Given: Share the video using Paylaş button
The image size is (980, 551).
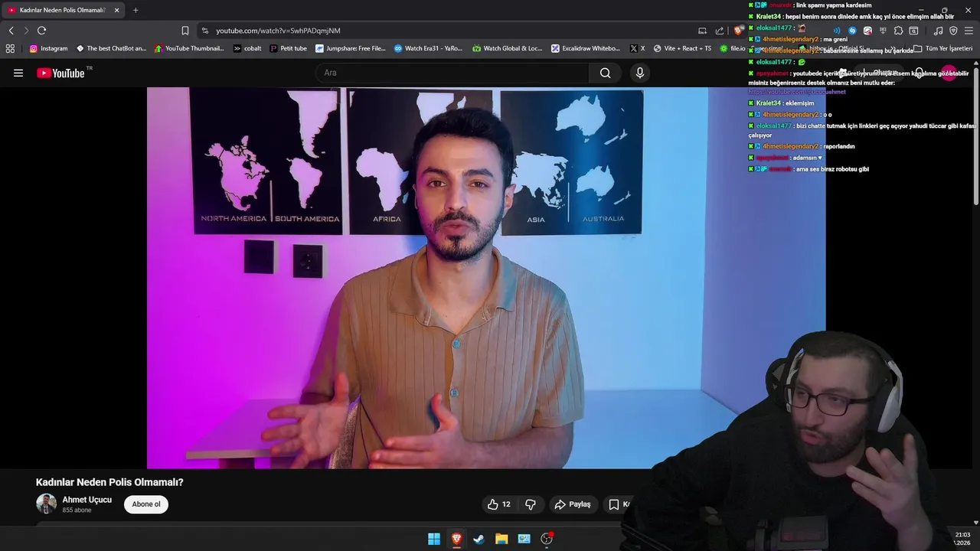Looking at the screenshot, I should pos(573,504).
